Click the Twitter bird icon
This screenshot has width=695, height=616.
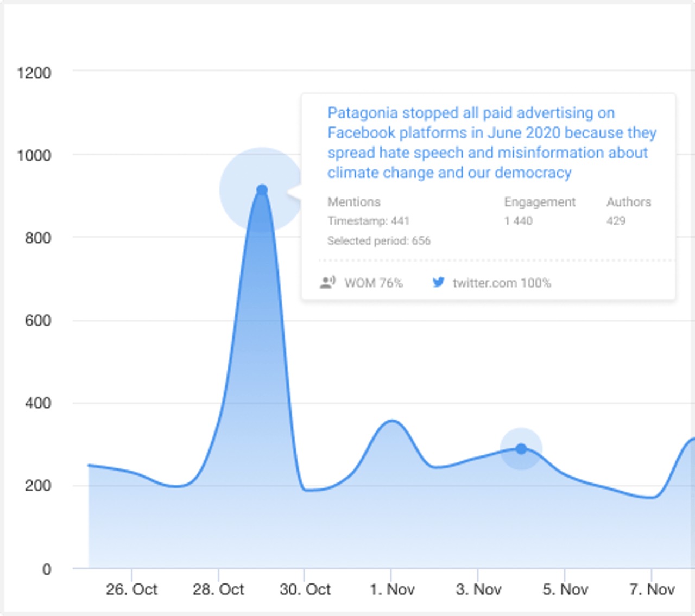[x=438, y=282]
